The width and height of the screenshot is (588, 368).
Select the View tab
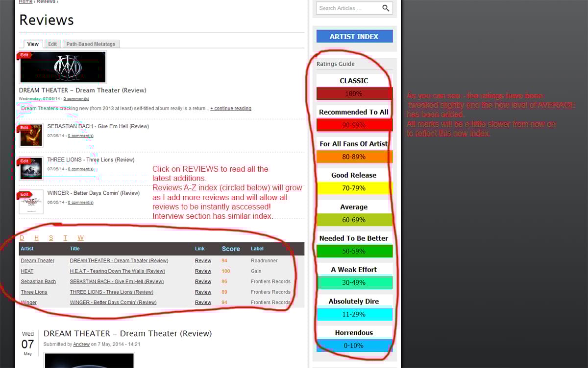[x=33, y=44]
